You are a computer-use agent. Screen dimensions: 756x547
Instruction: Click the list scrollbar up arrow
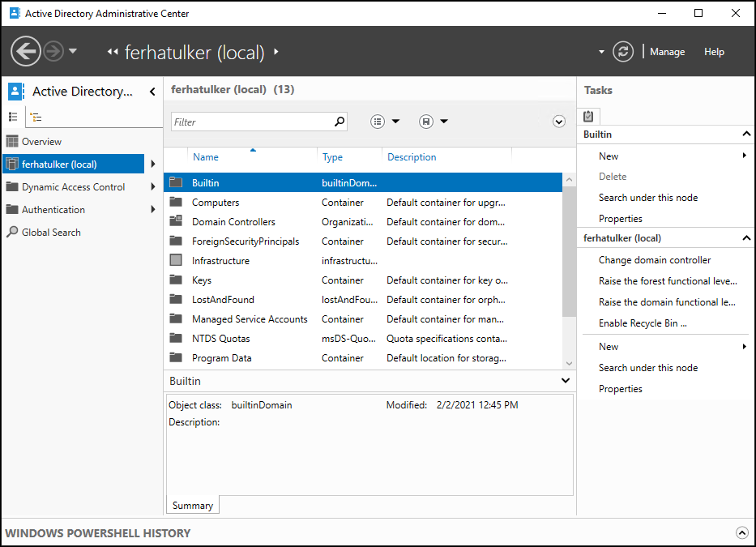pos(570,179)
